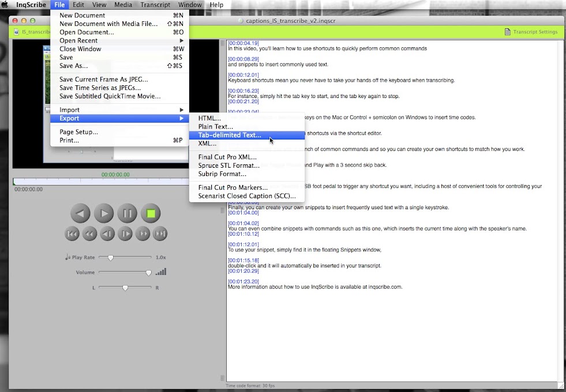Choose Page Setup menu item
The width and height of the screenshot is (566, 392).
tap(119, 132)
